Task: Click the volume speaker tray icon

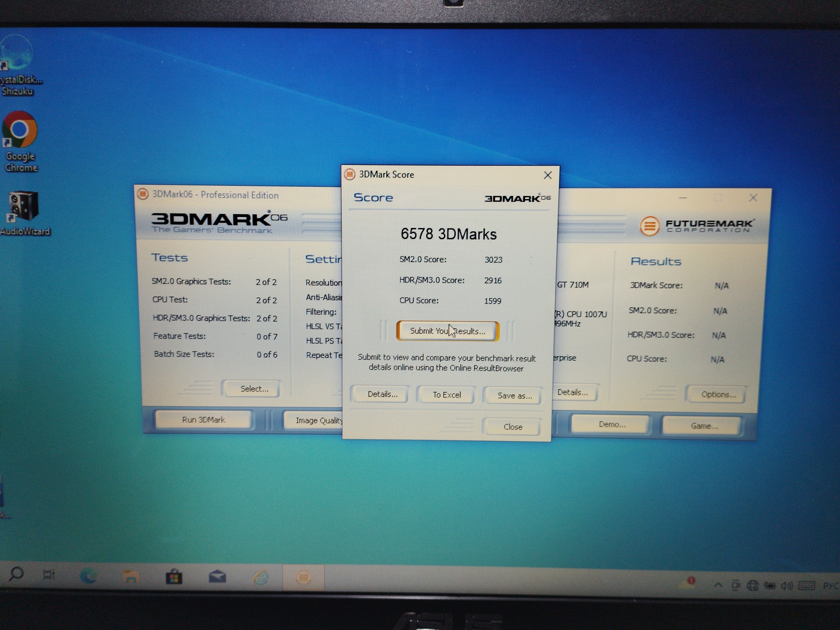Action: coord(787,585)
